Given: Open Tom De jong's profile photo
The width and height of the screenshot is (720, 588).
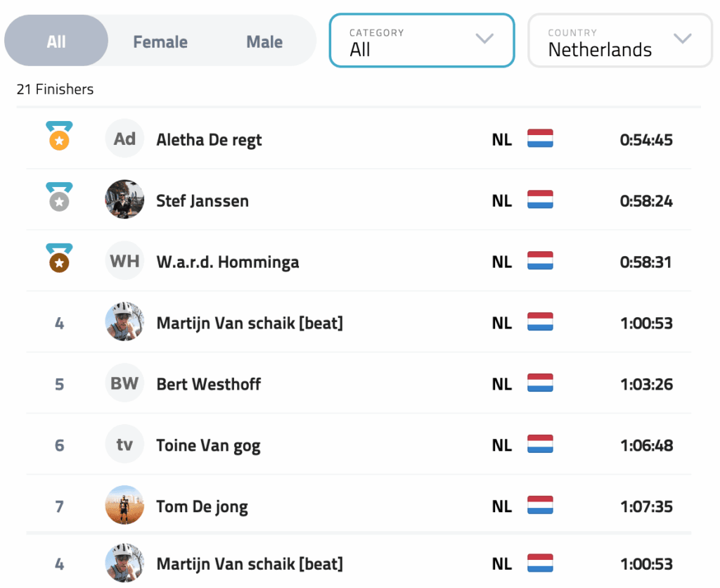Looking at the screenshot, I should [x=124, y=506].
